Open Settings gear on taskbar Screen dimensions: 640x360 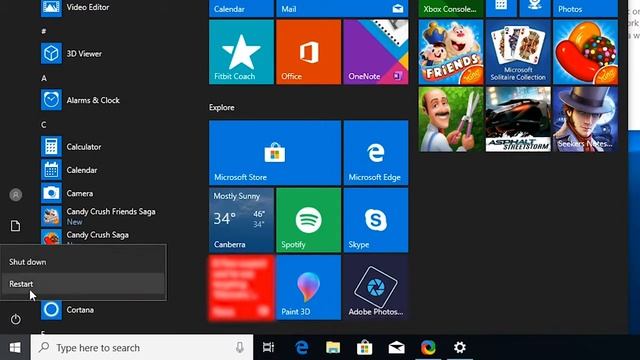460,348
